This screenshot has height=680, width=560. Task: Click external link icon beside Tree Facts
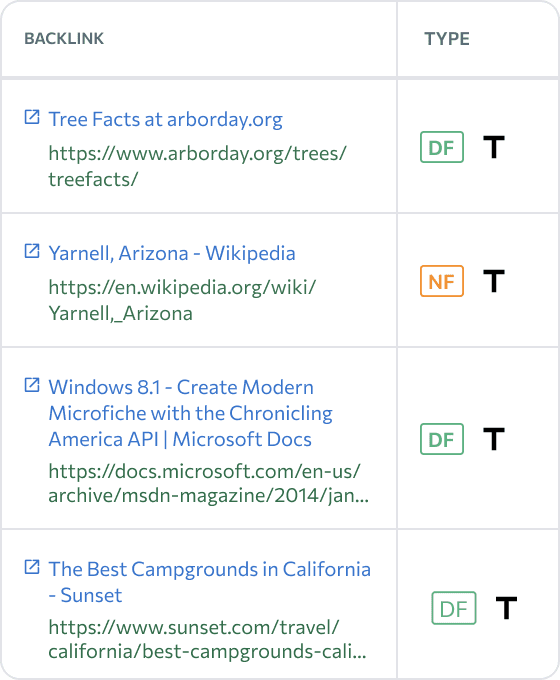[x=32, y=117]
